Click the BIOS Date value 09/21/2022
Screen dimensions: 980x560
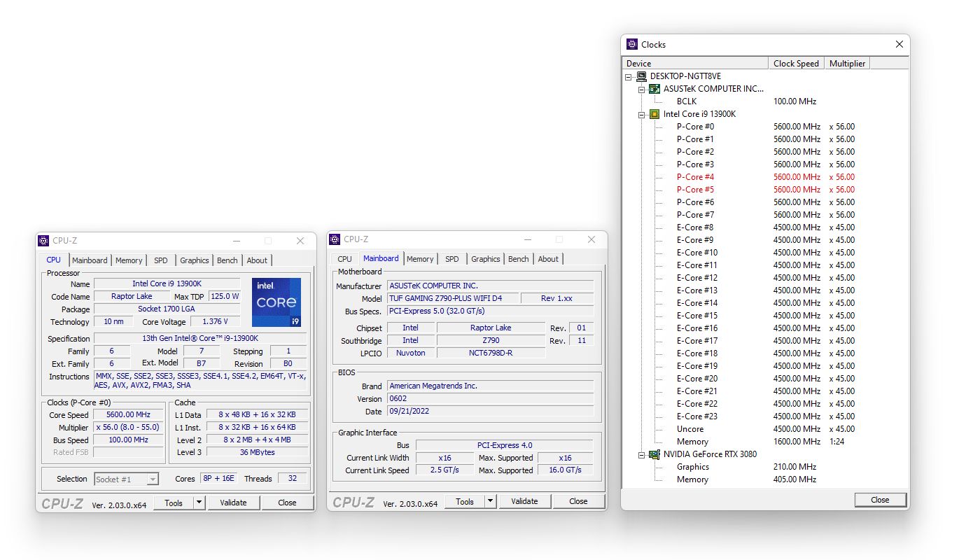(490, 412)
